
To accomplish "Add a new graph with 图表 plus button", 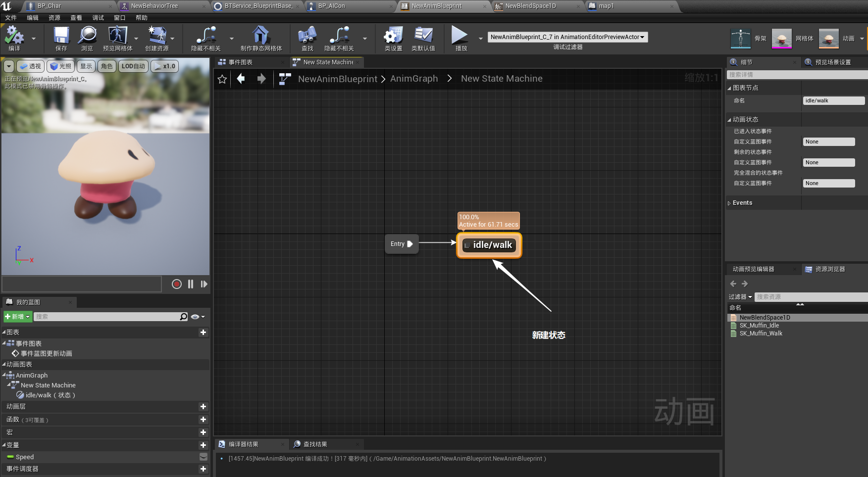I will tap(203, 333).
